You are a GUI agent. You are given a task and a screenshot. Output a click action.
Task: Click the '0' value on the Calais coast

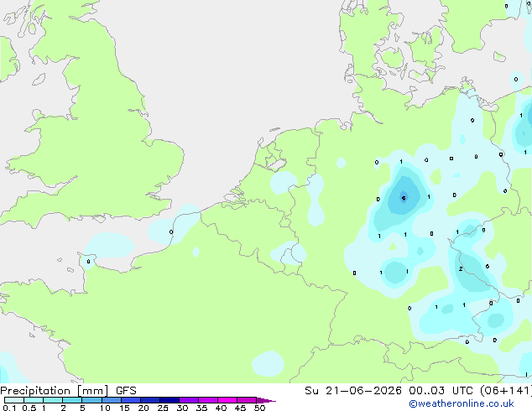click(x=171, y=232)
